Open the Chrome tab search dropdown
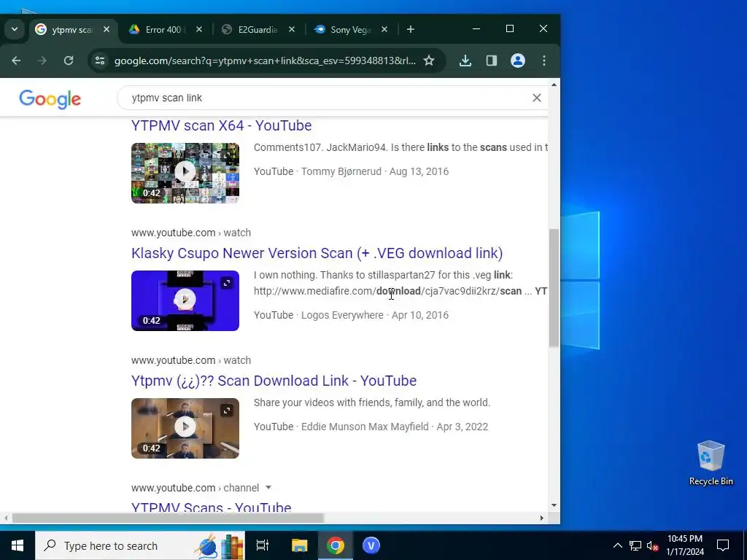This screenshot has height=560, width=747. click(x=15, y=29)
